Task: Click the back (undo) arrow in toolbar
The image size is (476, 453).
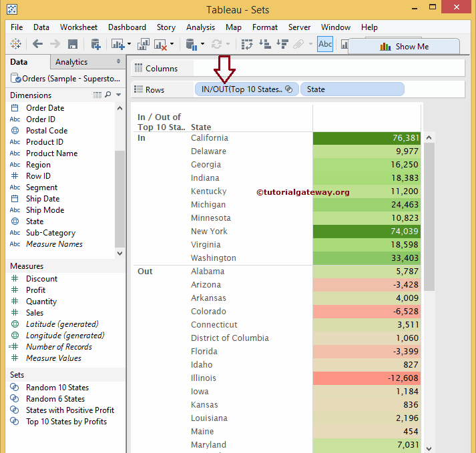Action: [x=37, y=44]
